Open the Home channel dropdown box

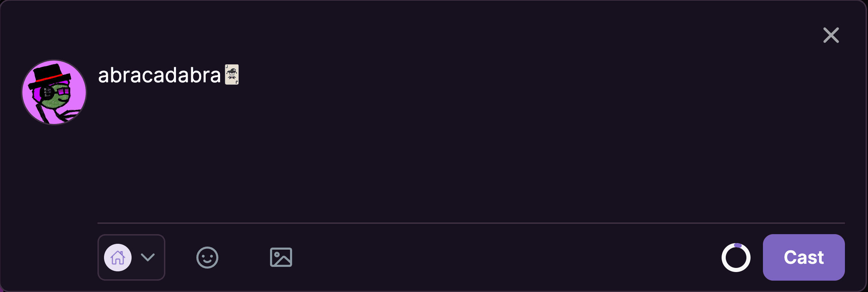(131, 257)
